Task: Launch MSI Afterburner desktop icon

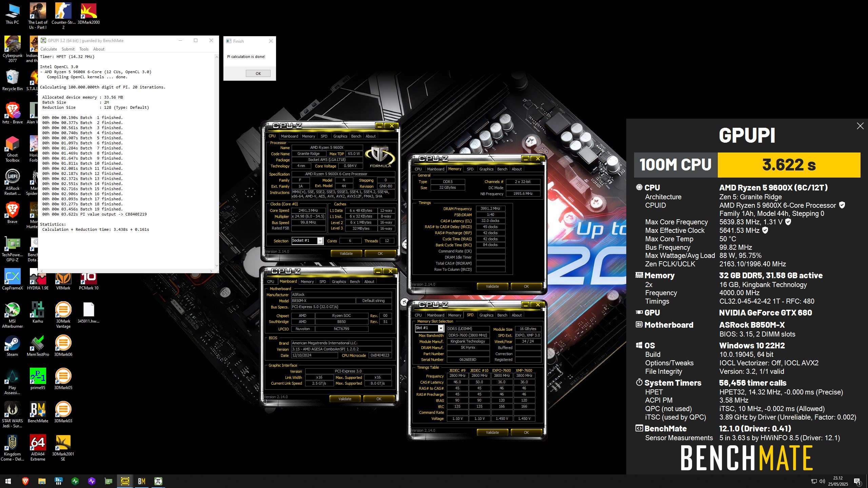Action: tap(12, 315)
